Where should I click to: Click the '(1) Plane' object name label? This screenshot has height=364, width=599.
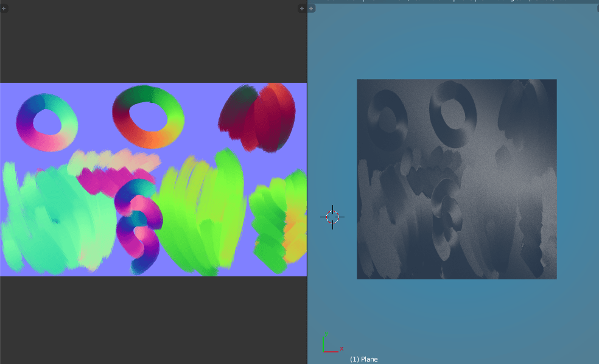365,359
